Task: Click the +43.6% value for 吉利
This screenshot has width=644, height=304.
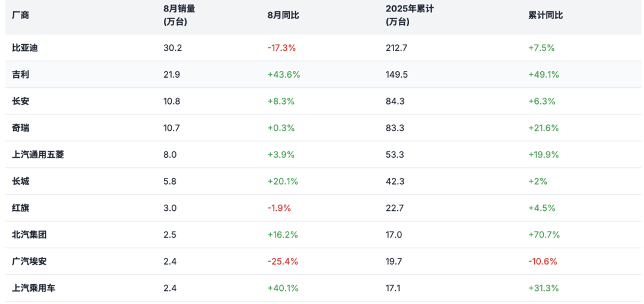Action: [283, 75]
